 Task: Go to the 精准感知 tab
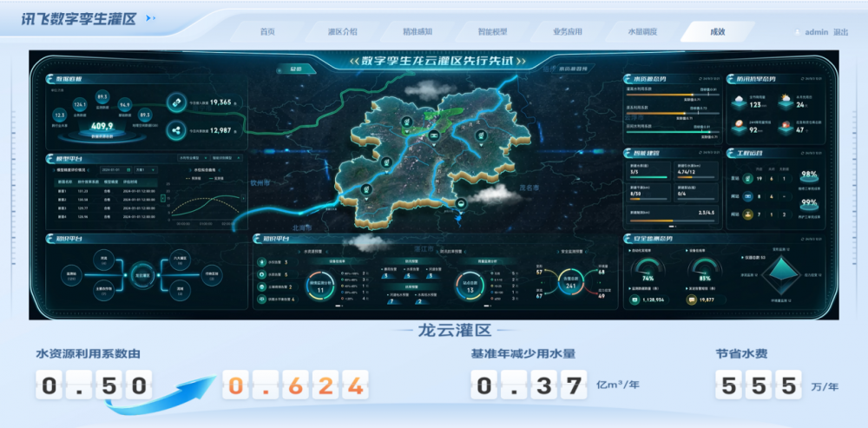click(x=418, y=31)
